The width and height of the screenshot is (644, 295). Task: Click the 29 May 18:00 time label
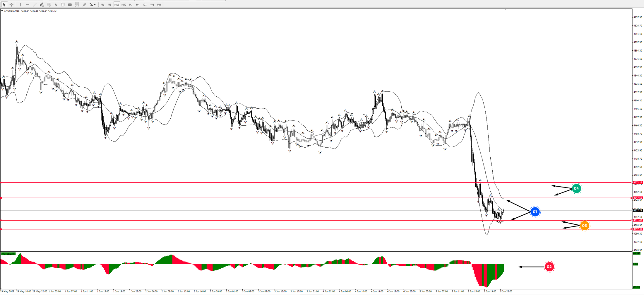coord(24,291)
